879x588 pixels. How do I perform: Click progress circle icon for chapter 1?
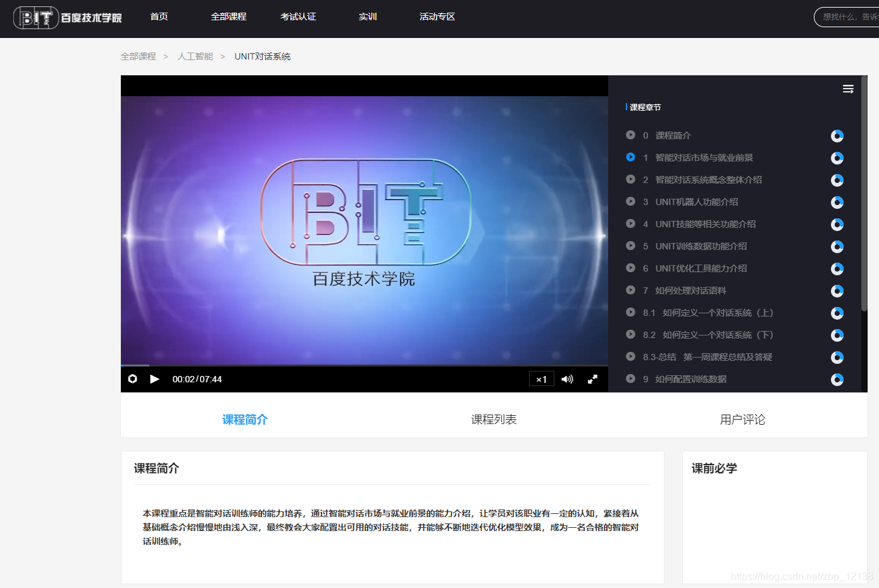[x=837, y=158]
